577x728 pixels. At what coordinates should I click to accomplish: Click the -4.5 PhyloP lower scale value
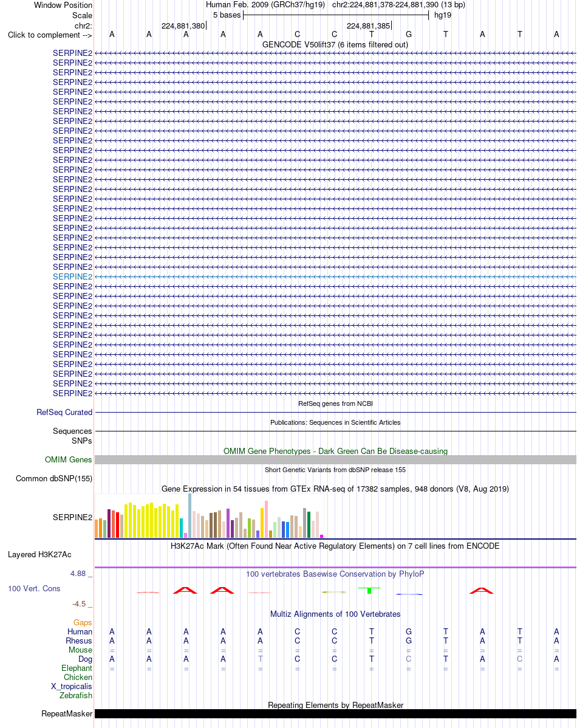[x=79, y=604]
